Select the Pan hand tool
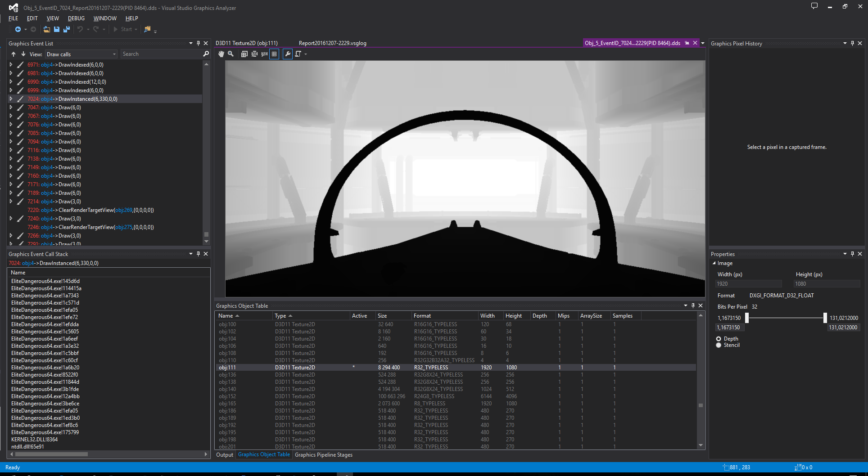 point(221,54)
